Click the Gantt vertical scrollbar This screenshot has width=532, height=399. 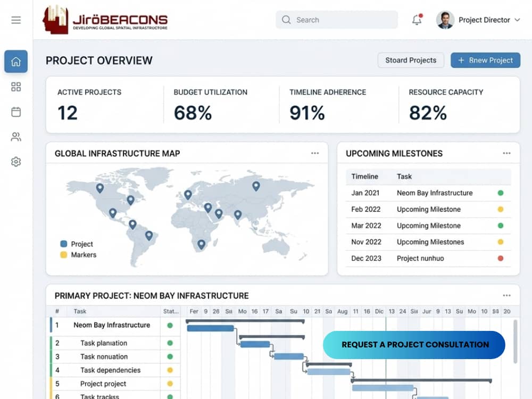tap(516, 342)
